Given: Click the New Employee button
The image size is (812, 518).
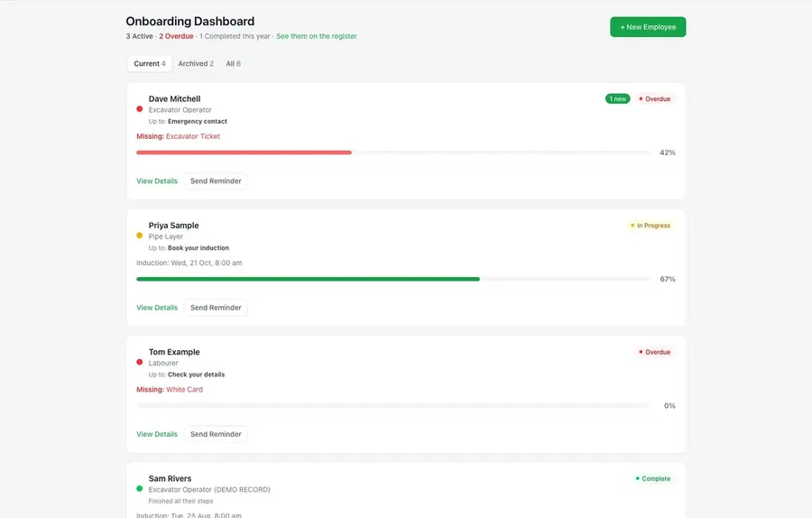Looking at the screenshot, I should (x=647, y=27).
